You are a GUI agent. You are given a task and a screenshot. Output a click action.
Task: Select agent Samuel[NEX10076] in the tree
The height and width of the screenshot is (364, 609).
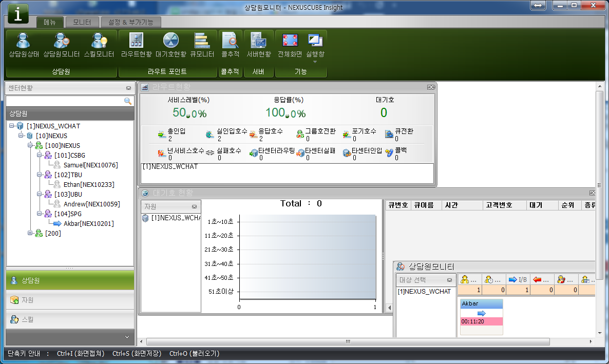pyautogui.click(x=90, y=165)
